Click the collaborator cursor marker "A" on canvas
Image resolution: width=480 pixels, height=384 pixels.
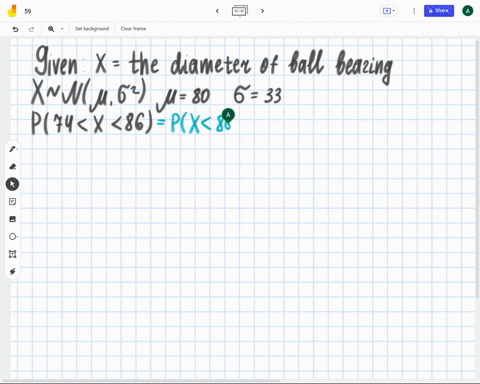228,115
